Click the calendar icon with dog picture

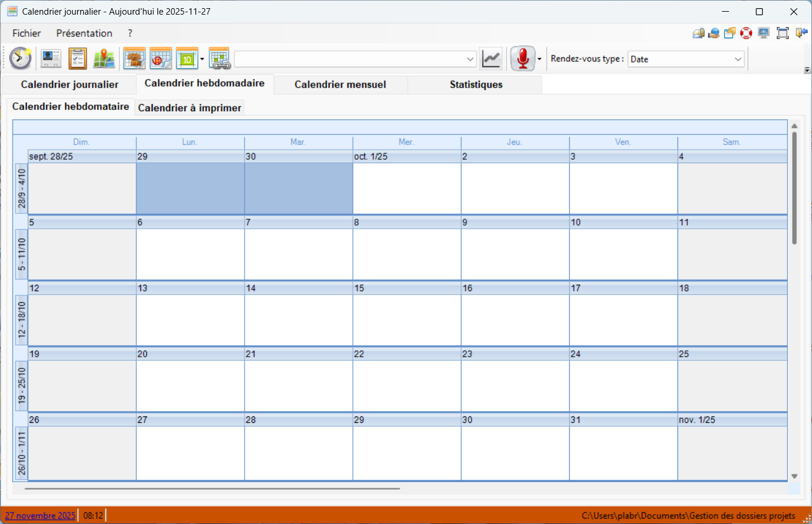coord(135,58)
